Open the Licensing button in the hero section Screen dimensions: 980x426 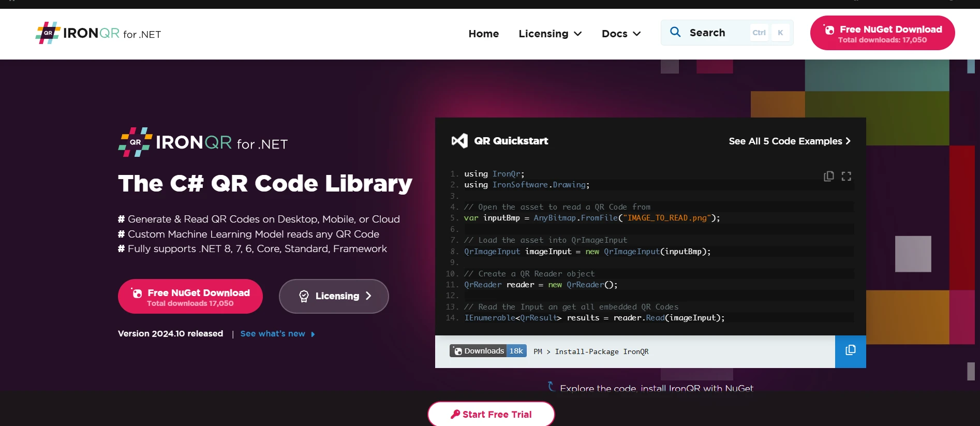(334, 296)
